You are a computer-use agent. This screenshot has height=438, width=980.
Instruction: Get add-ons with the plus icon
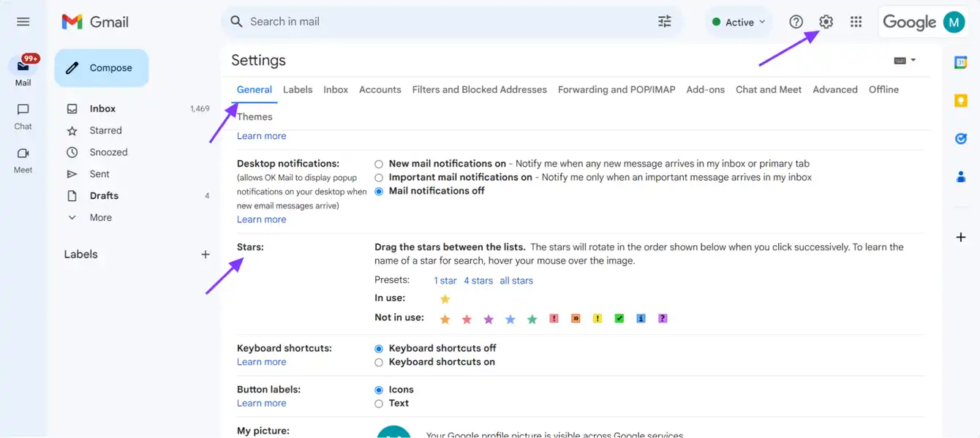961,237
